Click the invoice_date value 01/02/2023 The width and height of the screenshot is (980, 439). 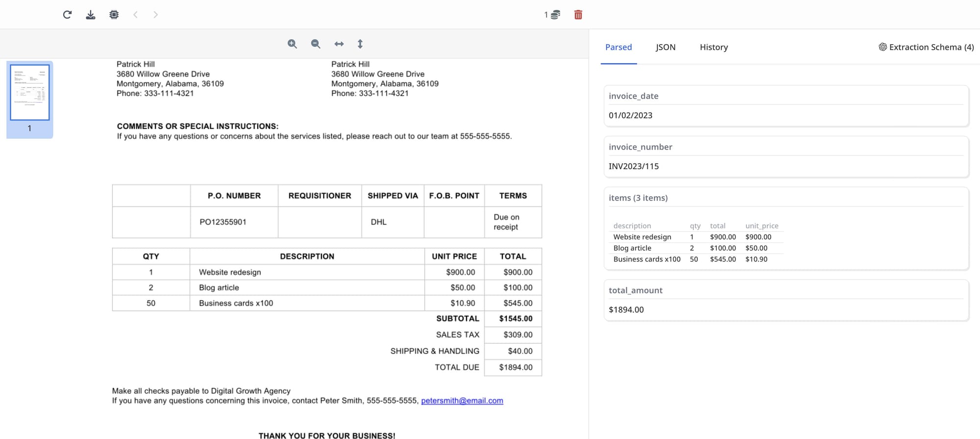pos(631,115)
